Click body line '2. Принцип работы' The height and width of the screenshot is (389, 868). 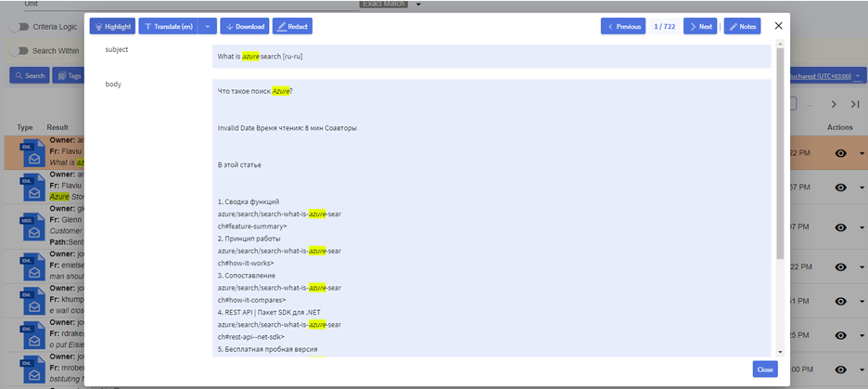249,239
